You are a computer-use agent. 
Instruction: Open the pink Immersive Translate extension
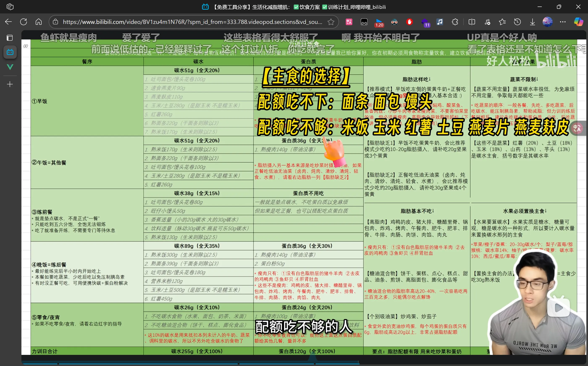point(349,22)
